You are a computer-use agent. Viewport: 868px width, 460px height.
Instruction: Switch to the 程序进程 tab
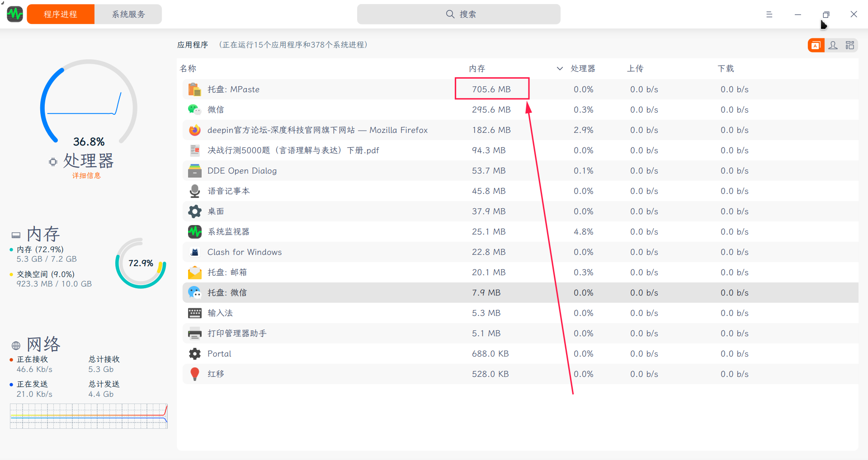[61, 14]
